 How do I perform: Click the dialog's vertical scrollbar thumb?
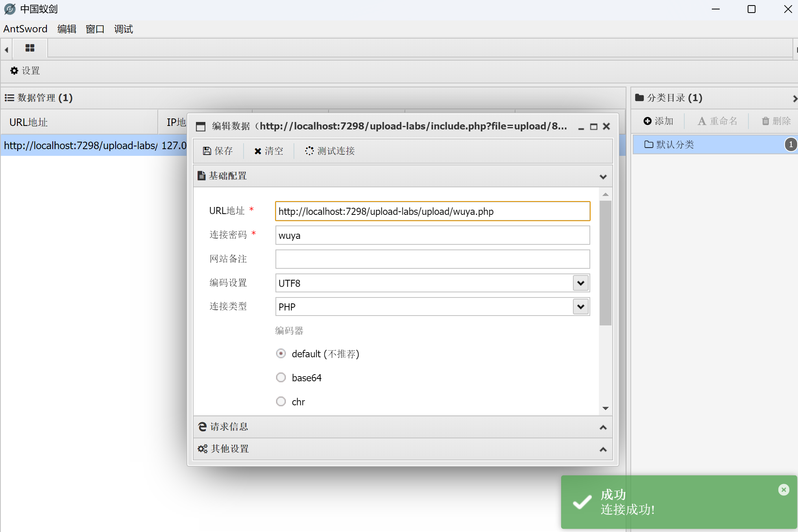point(605,263)
